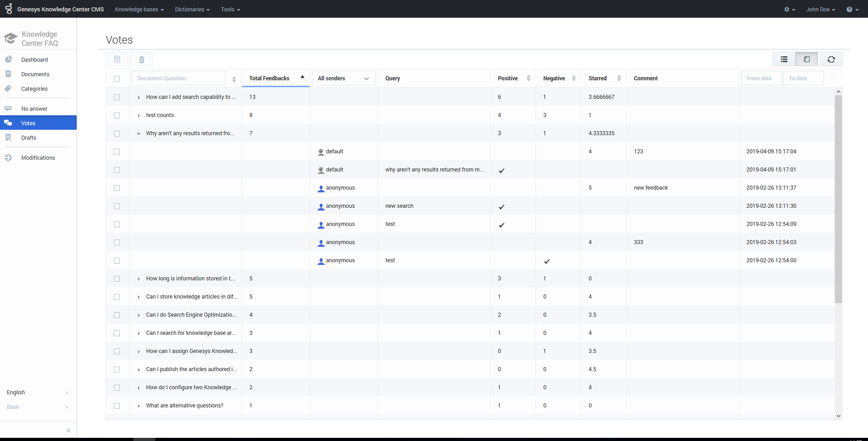Open the All senders dropdown
868x441 pixels.
tap(343, 78)
